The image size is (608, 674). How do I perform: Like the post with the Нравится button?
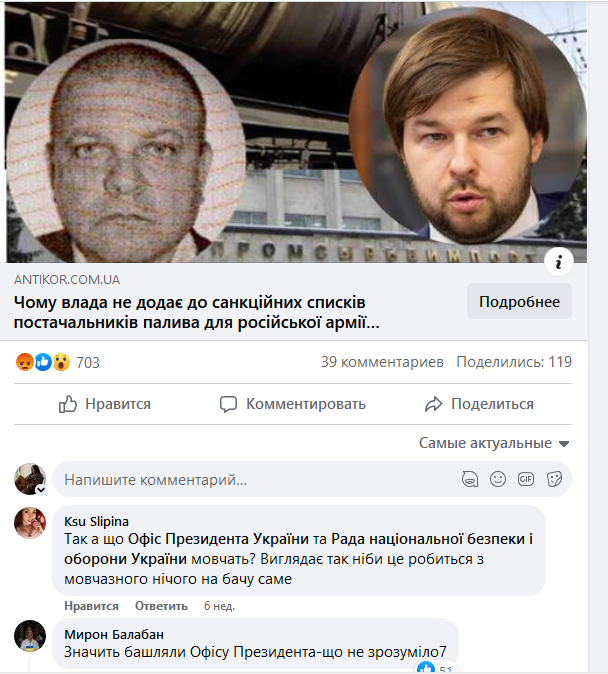pyautogui.click(x=105, y=404)
